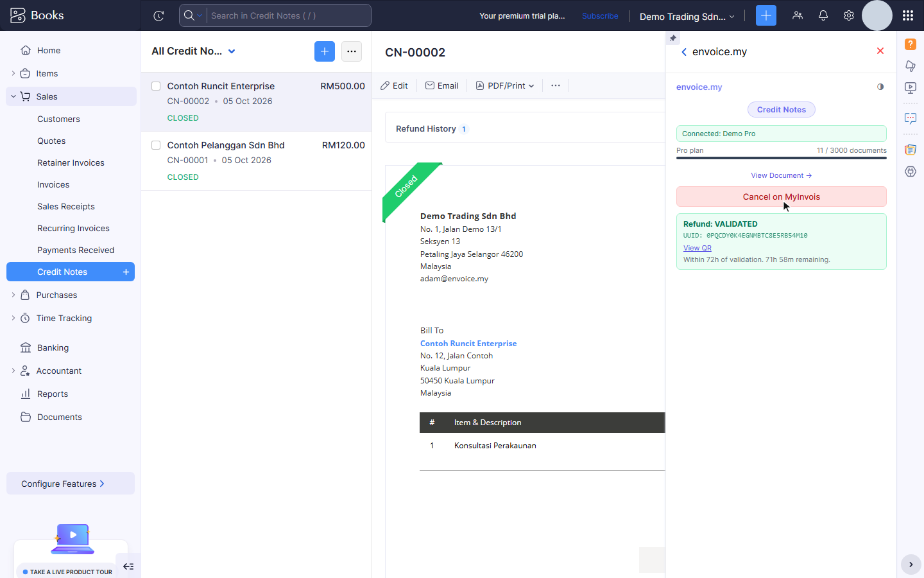Open the credit notes list more options menu

click(352, 51)
